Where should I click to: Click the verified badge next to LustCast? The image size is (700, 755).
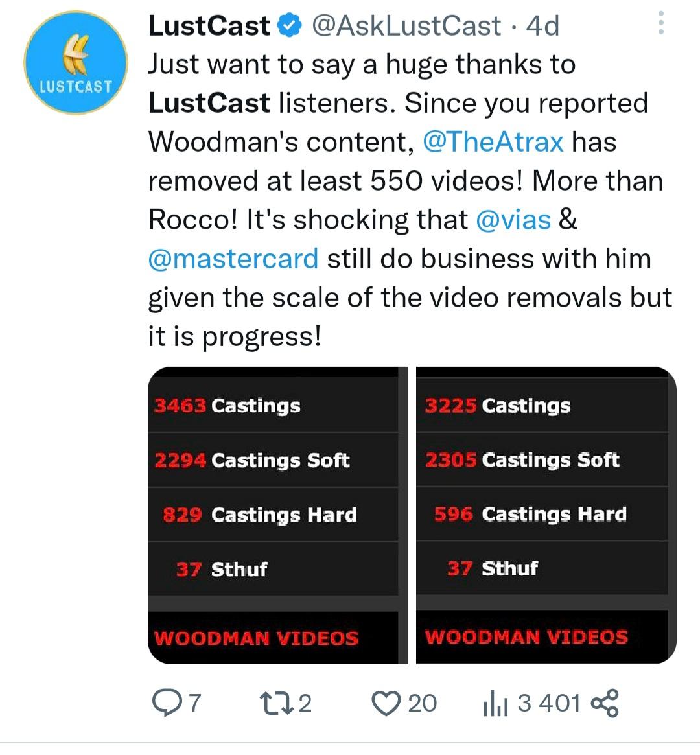point(289,26)
